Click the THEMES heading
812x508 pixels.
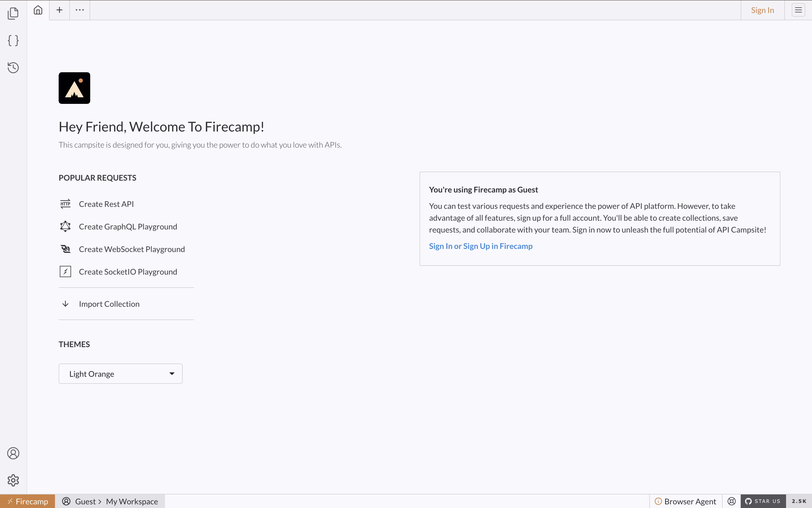coord(74,344)
